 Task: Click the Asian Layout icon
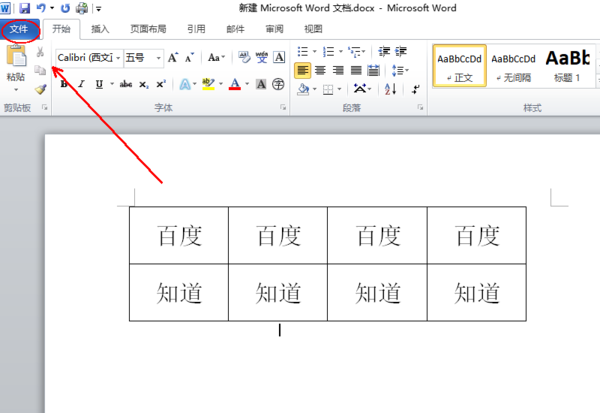(x=359, y=89)
